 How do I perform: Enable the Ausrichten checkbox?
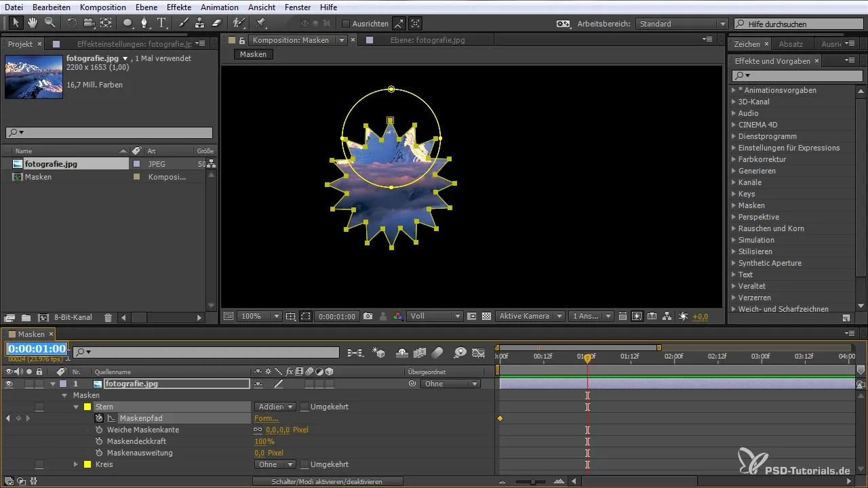[x=346, y=24]
